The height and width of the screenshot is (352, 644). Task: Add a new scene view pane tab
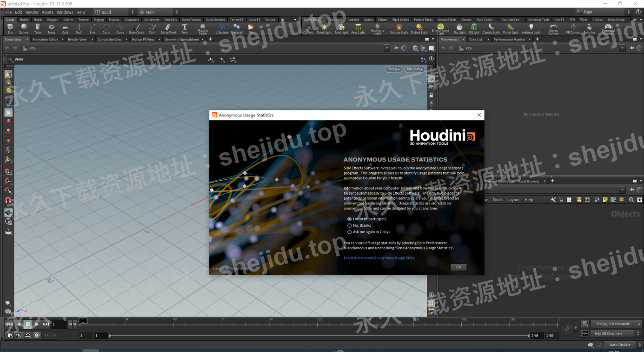tap(210, 39)
